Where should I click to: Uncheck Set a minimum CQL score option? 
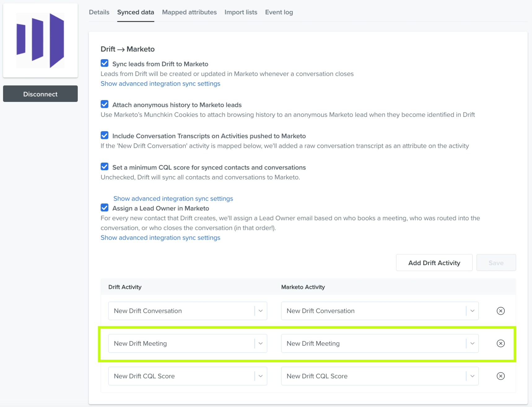[105, 167]
